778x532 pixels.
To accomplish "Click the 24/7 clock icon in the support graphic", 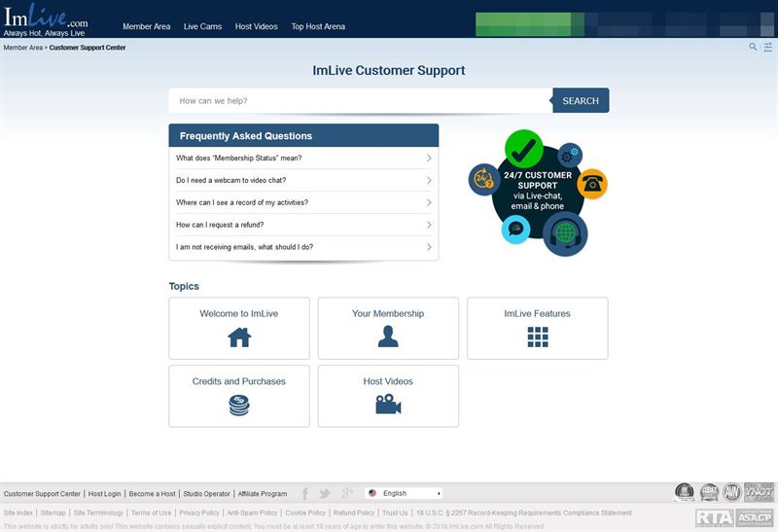I will [x=484, y=179].
